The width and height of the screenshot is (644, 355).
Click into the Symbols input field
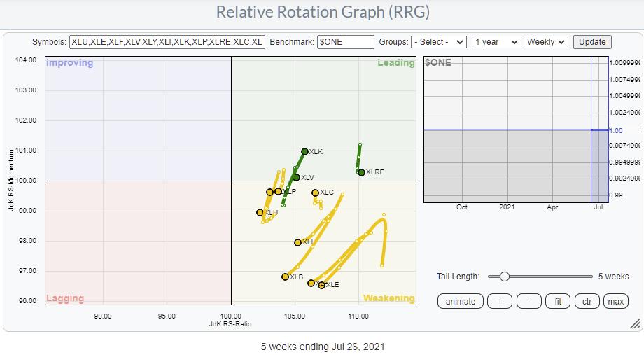[x=167, y=42]
